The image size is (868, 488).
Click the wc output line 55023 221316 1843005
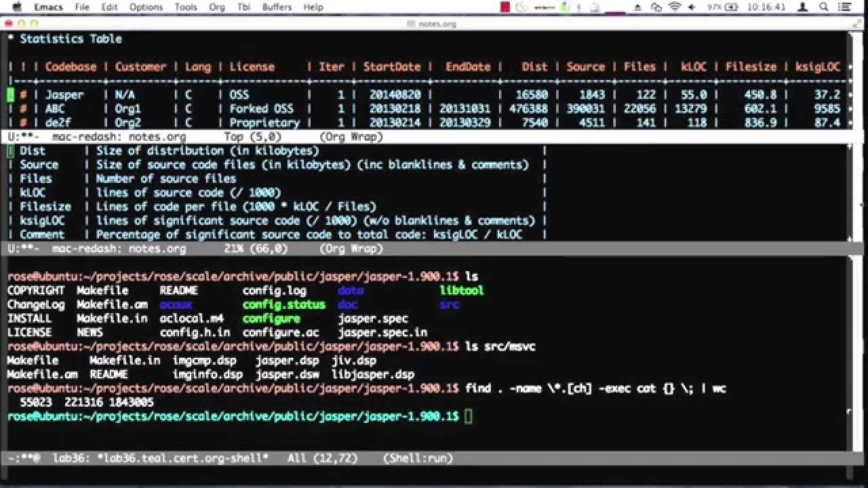(86, 402)
